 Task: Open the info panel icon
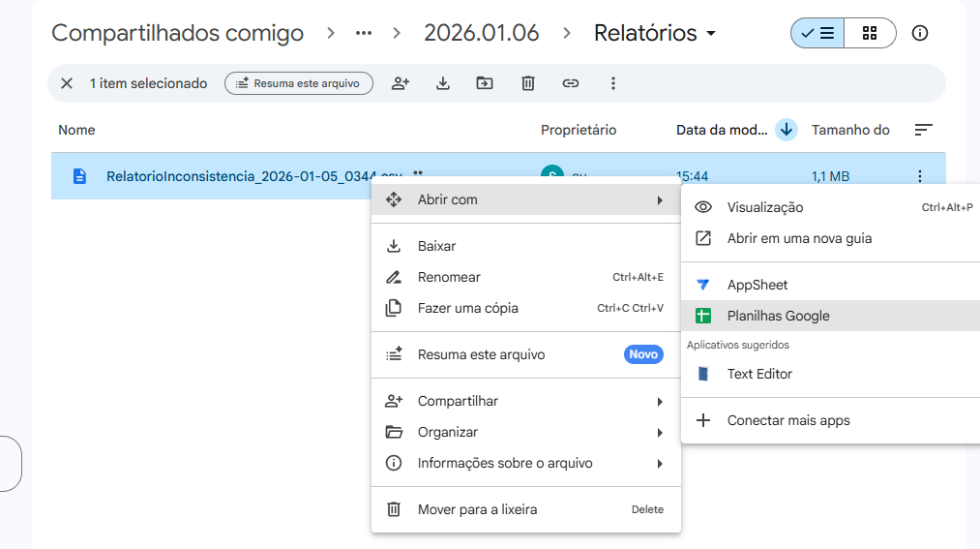(920, 33)
